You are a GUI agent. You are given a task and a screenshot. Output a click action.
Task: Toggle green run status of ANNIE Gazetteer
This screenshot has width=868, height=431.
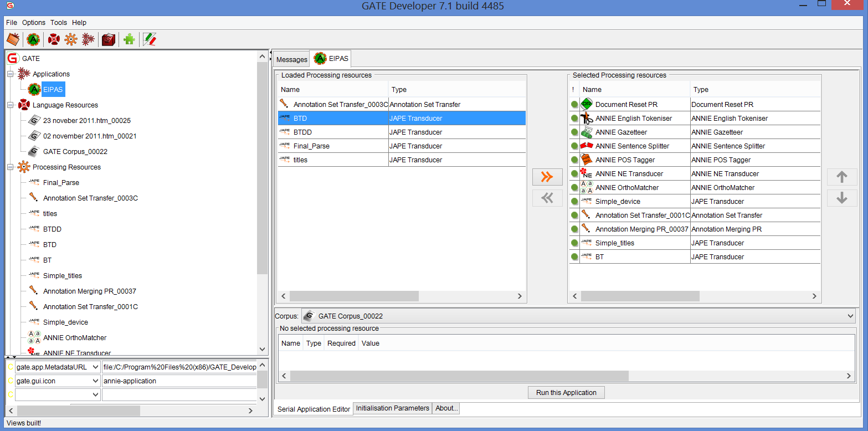tap(574, 132)
